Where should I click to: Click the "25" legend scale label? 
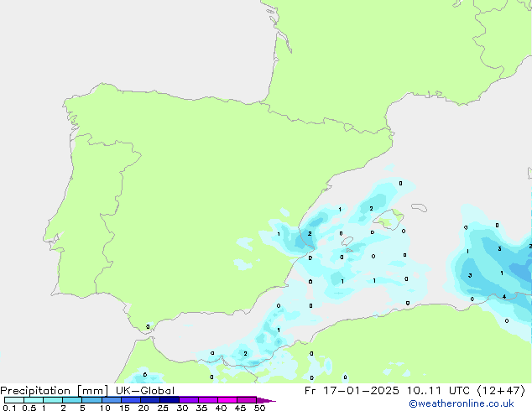click(x=163, y=408)
